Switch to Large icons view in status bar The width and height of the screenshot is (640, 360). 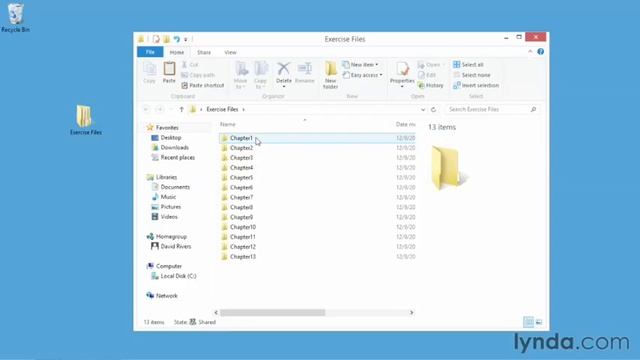tap(539, 322)
